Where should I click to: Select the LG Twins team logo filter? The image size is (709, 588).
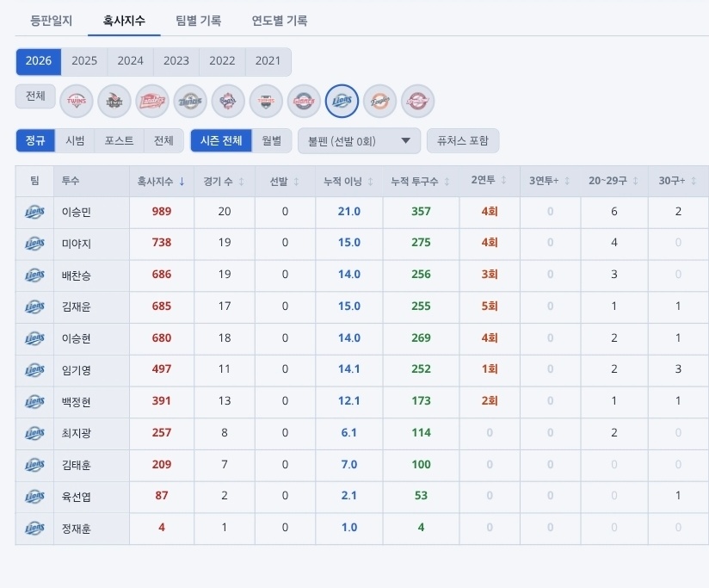point(77,101)
